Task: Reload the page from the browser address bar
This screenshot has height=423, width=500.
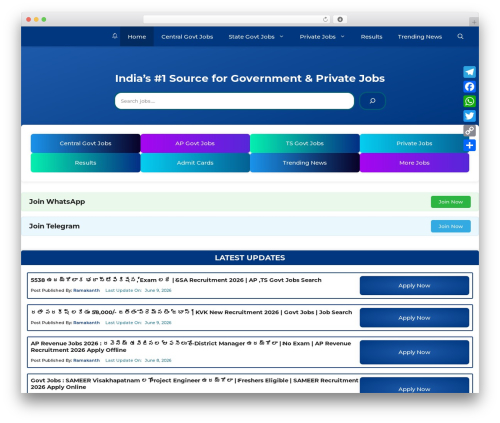Action: click(x=325, y=19)
